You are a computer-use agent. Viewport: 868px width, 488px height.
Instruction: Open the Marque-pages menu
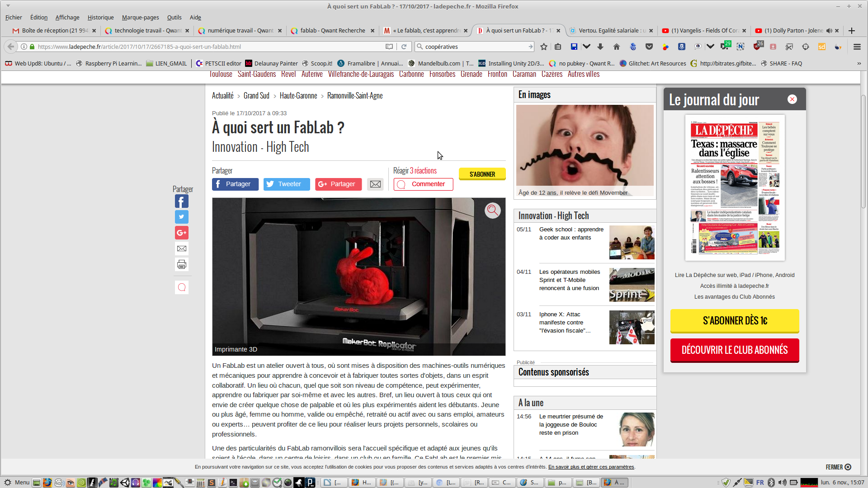pyautogui.click(x=140, y=17)
